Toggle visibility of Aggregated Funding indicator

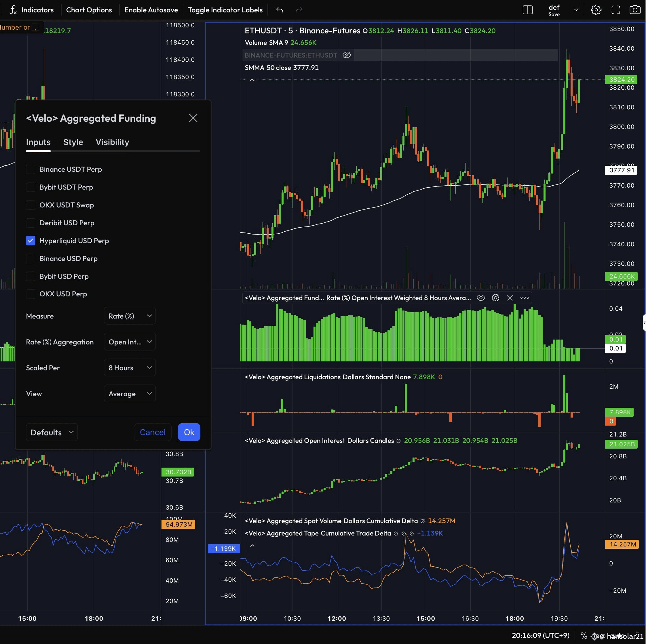[480, 298]
